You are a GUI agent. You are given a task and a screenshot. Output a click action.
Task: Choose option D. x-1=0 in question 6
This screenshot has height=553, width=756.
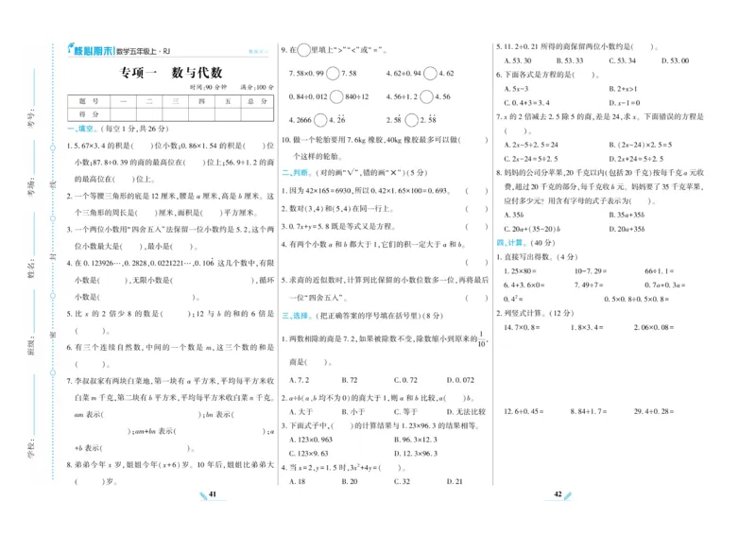[x=624, y=102]
